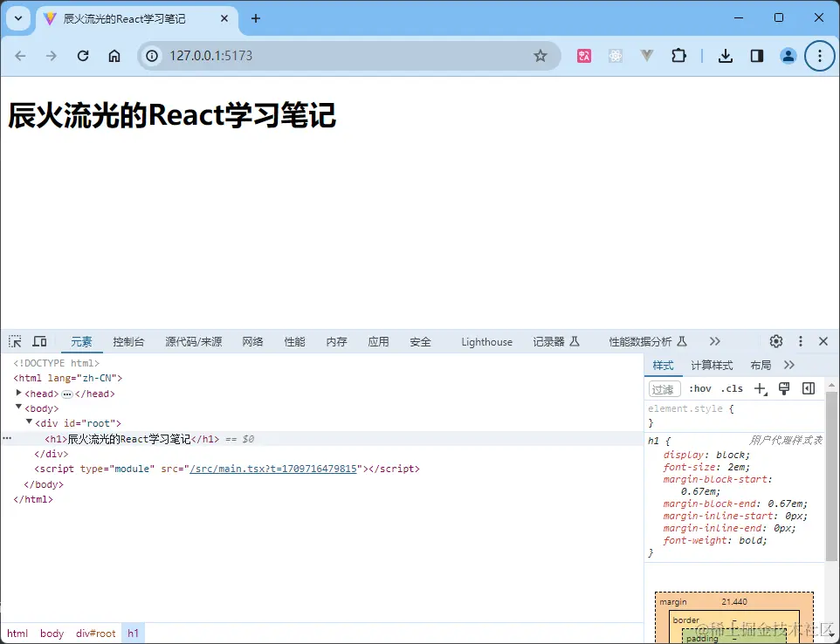Open the user profile avatar

point(788,56)
